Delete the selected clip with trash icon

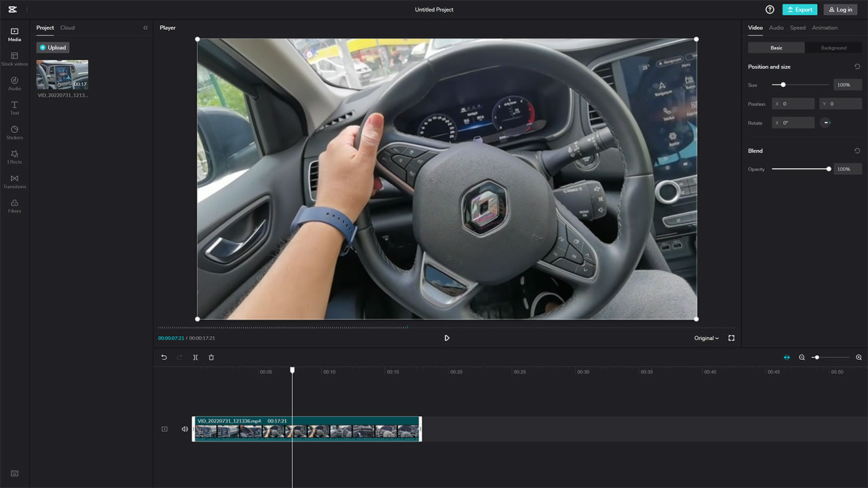pos(211,357)
